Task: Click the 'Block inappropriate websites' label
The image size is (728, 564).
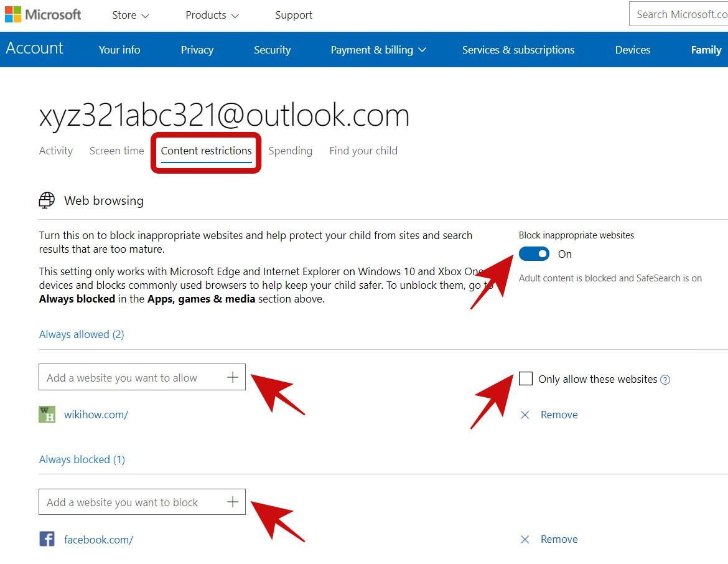Action: coord(576,235)
